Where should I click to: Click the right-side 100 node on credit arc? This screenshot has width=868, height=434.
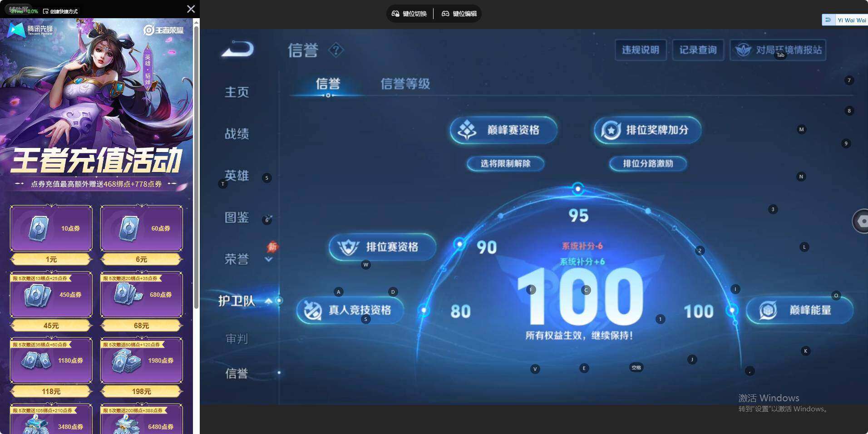tap(732, 311)
